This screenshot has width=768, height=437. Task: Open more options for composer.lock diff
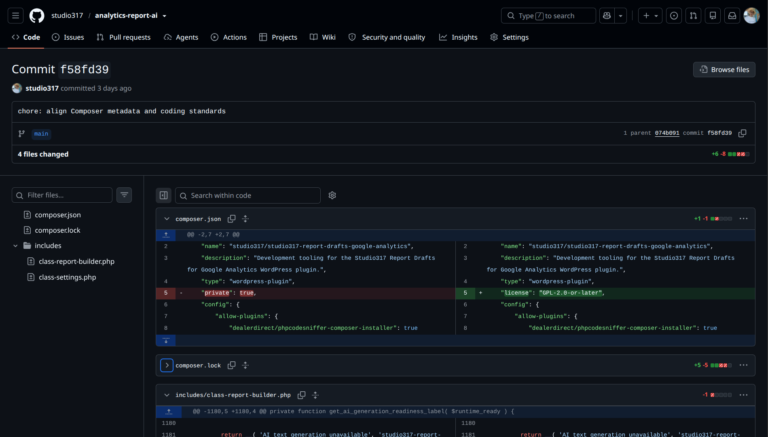click(x=744, y=365)
